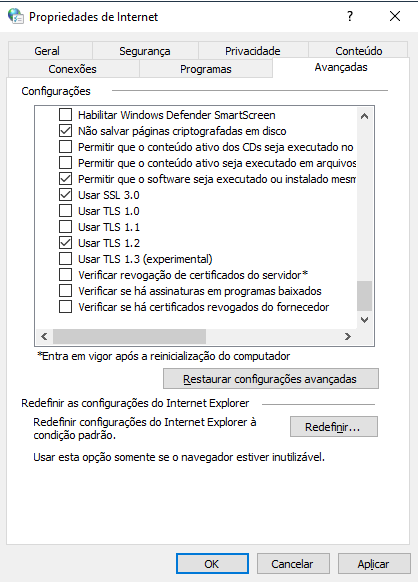Check the Usar TLS 1.3 (experimental) box
Screen dimensions: 418x582
tap(66, 259)
